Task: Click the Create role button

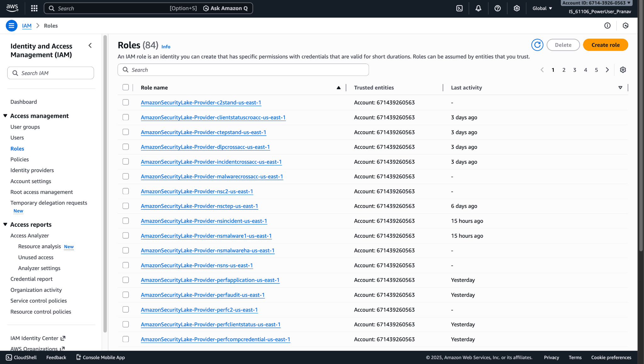Action: pyautogui.click(x=605, y=45)
